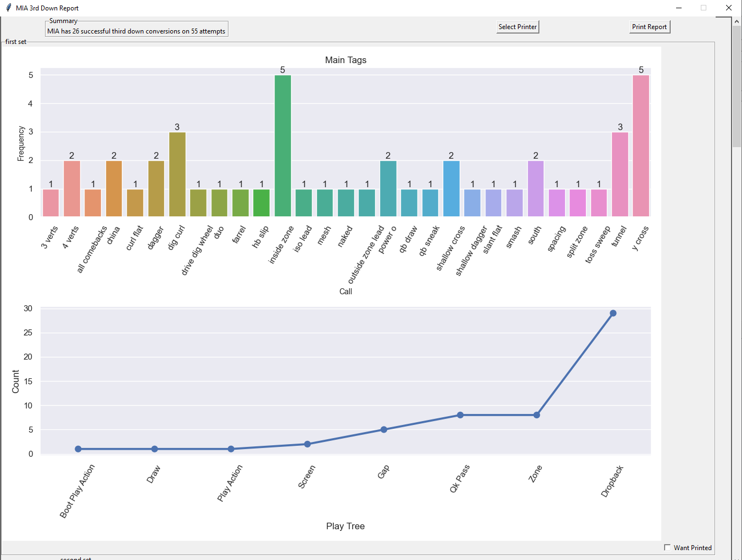This screenshot has width=742, height=560.
Task: Click the first set frame label
Action: [15, 41]
